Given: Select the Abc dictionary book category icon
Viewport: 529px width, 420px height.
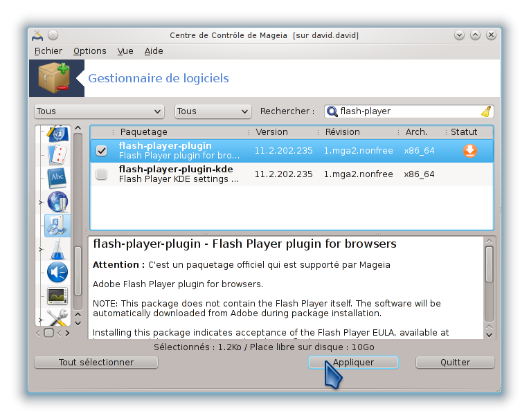Looking at the screenshot, I should (x=57, y=178).
